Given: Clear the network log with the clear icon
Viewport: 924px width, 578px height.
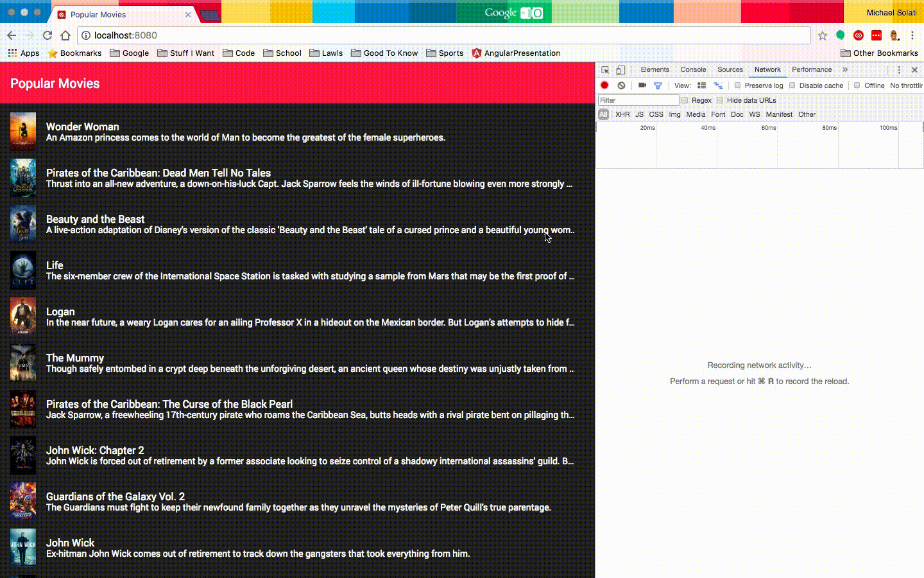Looking at the screenshot, I should click(x=621, y=85).
